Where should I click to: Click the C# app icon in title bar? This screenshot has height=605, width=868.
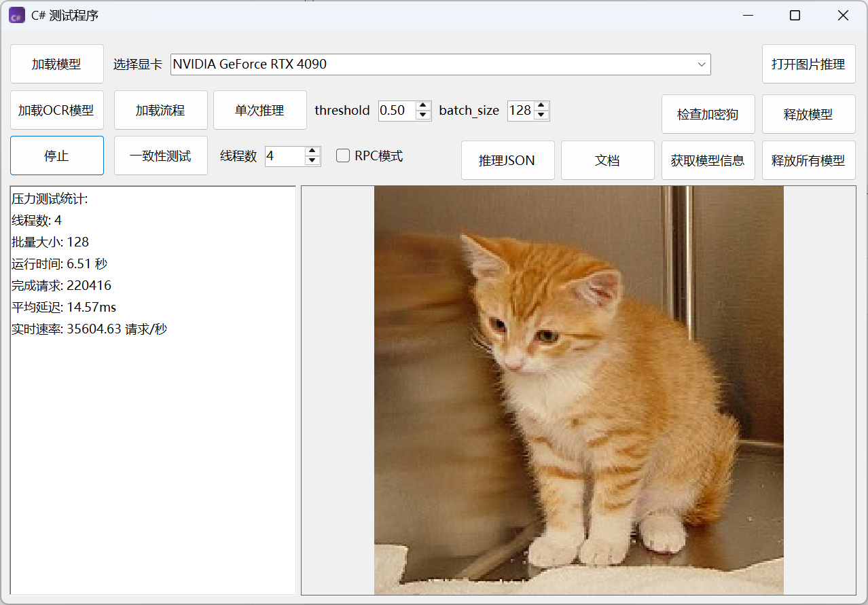pos(17,15)
